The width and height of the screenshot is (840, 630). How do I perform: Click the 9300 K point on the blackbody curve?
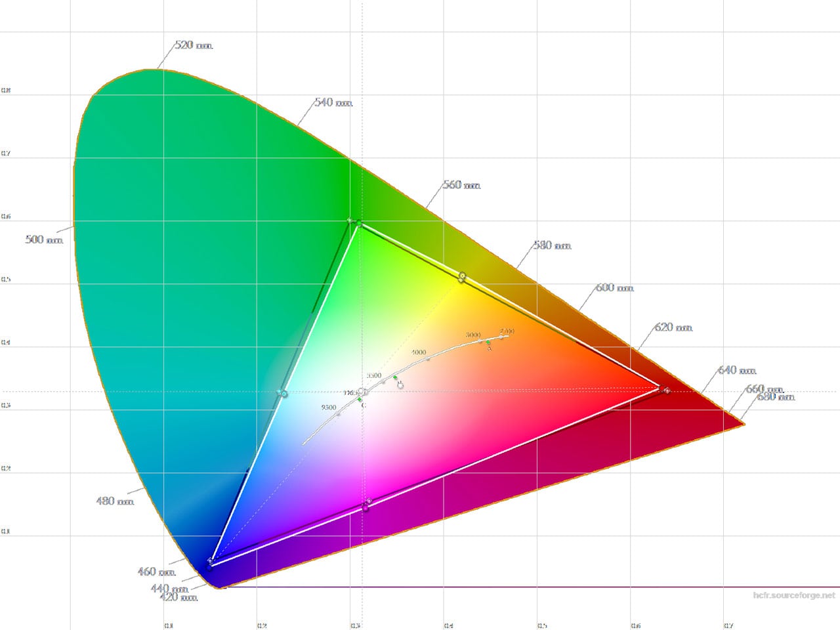point(338,414)
